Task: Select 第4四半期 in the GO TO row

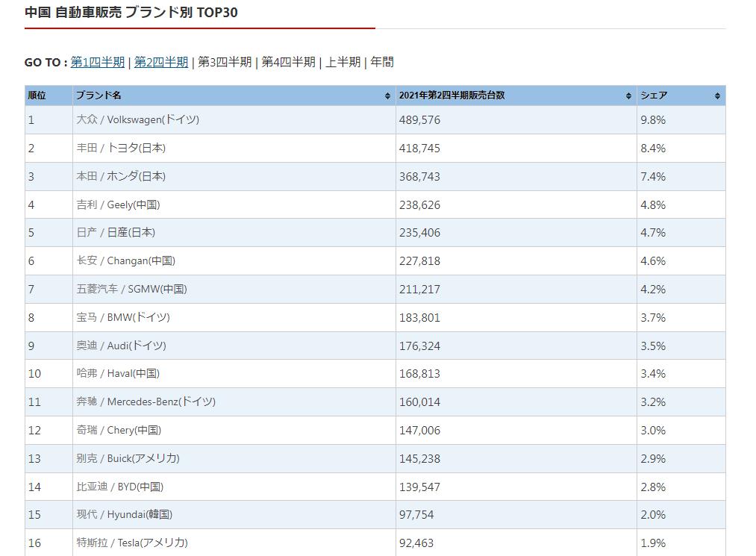Action: tap(288, 62)
